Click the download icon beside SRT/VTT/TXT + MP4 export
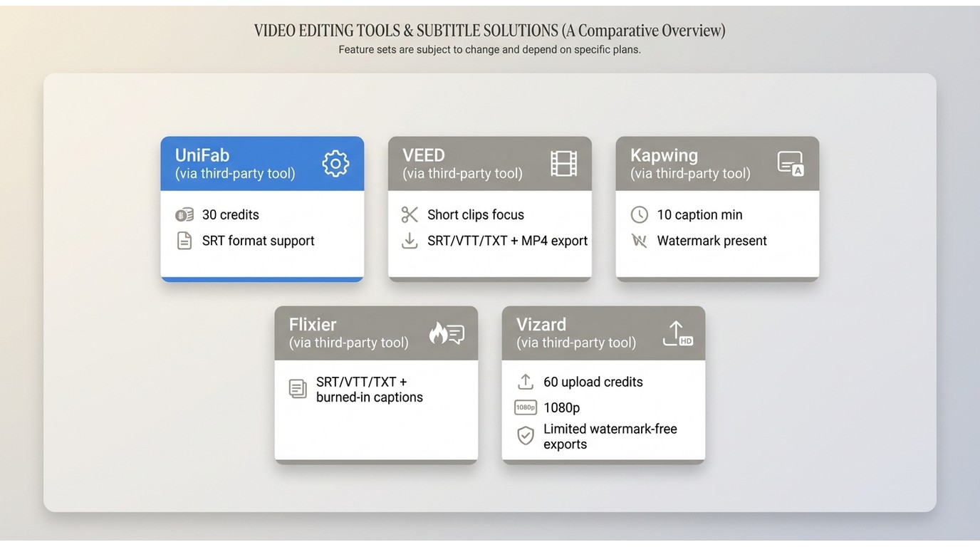The height and width of the screenshot is (547, 980). [x=410, y=241]
